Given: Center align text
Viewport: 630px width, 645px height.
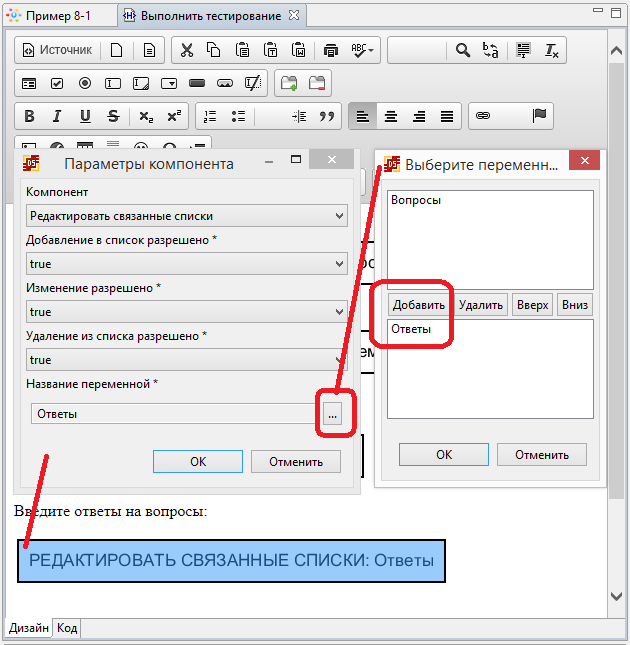Looking at the screenshot, I should 391,116.
